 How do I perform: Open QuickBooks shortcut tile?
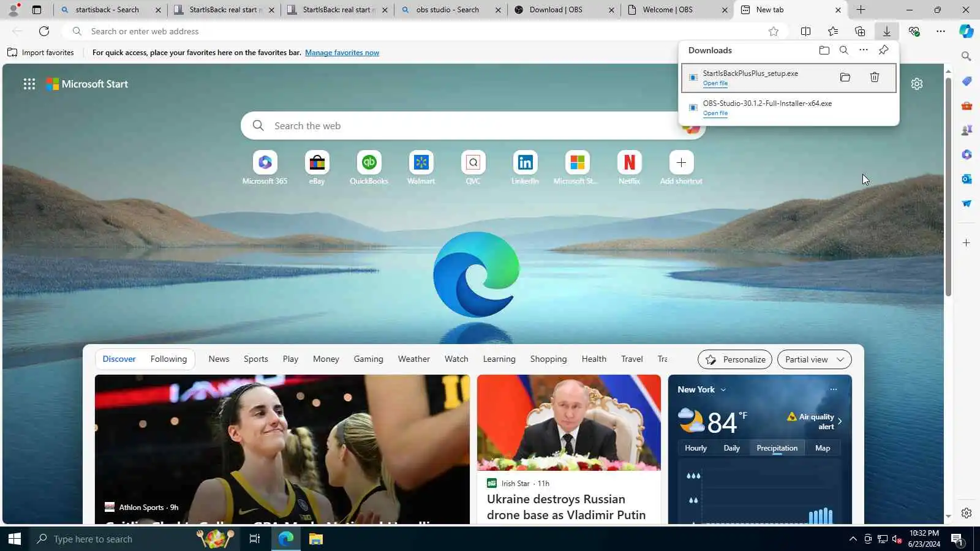click(x=369, y=168)
